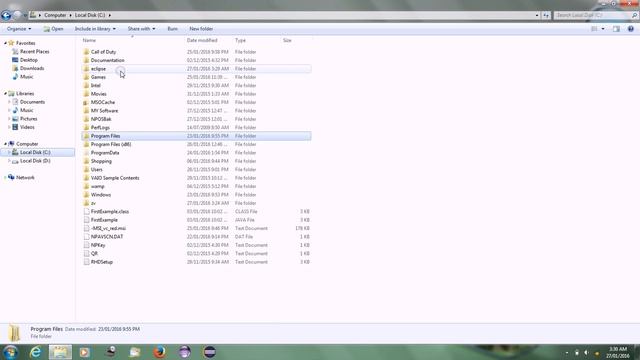Select Desktop in Favorites
Viewport: 640px width, 360px height.
(x=29, y=60)
